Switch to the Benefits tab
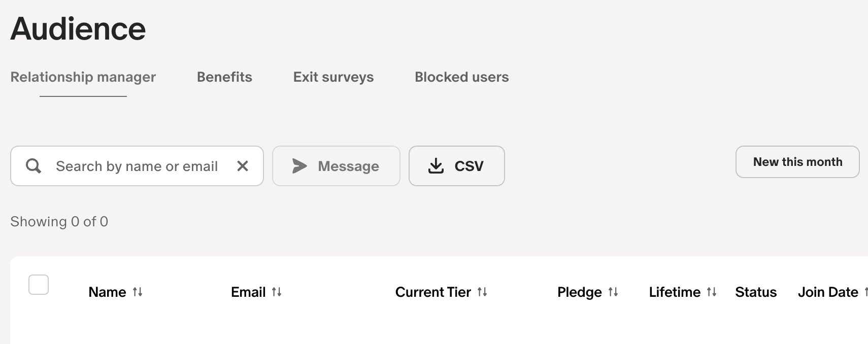The height and width of the screenshot is (344, 868). pyautogui.click(x=224, y=77)
